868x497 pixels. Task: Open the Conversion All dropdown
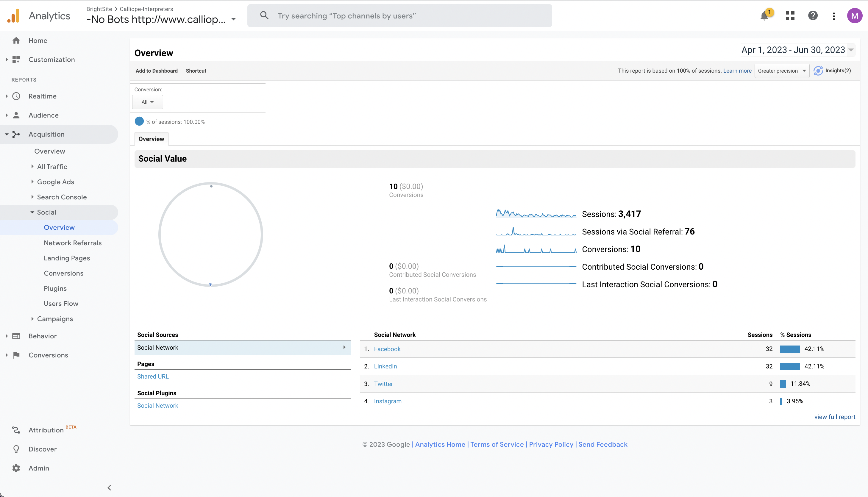pos(147,102)
